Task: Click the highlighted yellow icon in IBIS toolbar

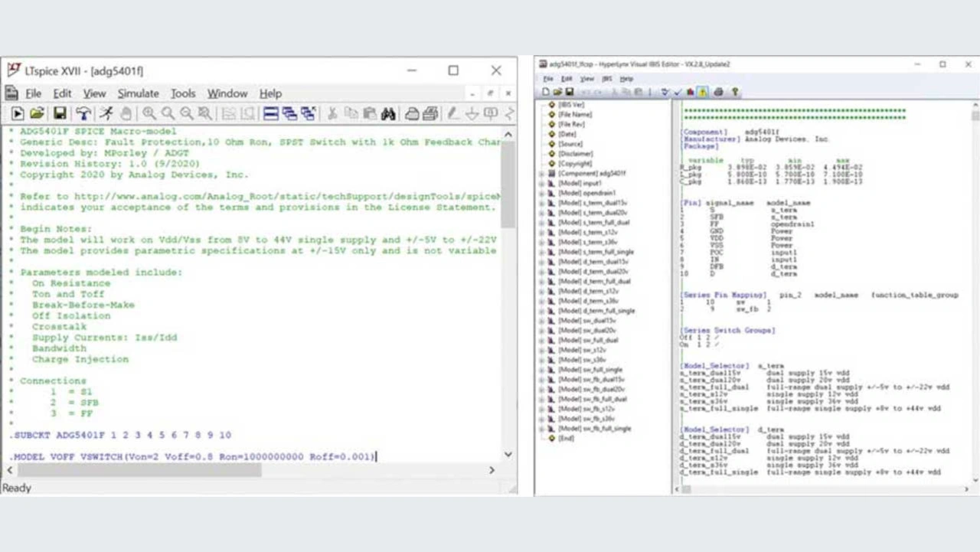Action: 702,92
